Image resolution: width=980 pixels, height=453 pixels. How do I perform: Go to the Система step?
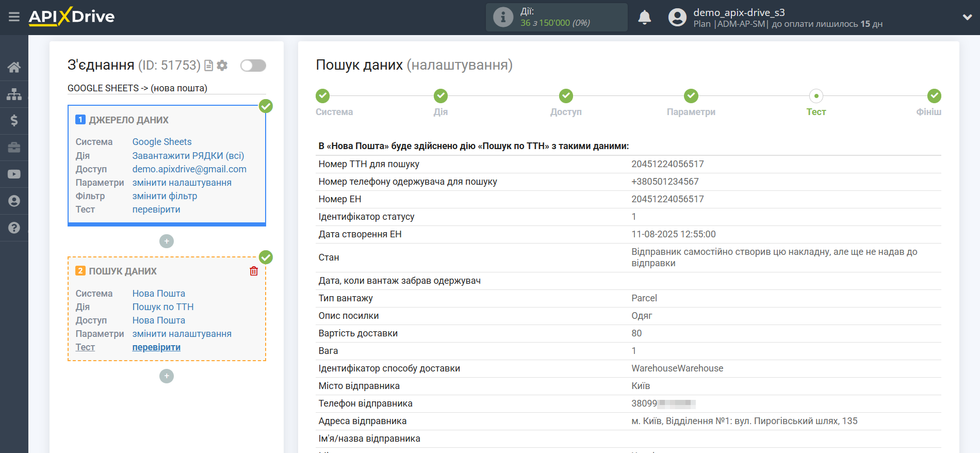click(x=323, y=96)
